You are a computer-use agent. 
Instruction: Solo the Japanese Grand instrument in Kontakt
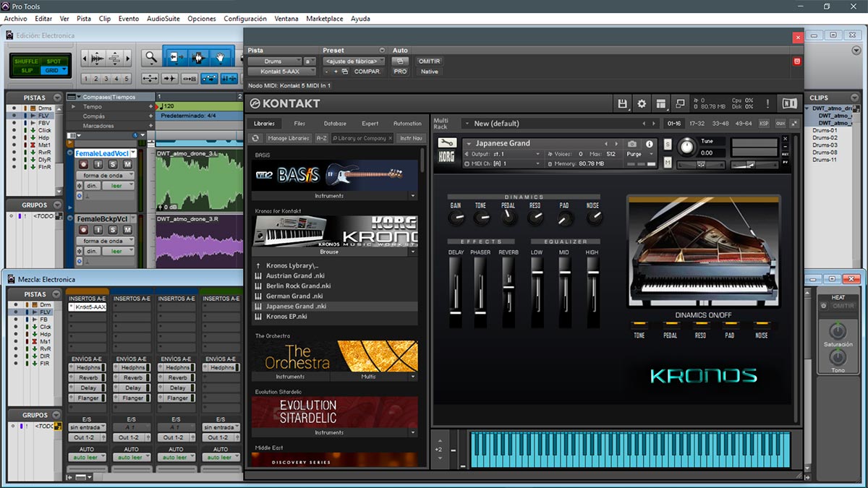667,144
